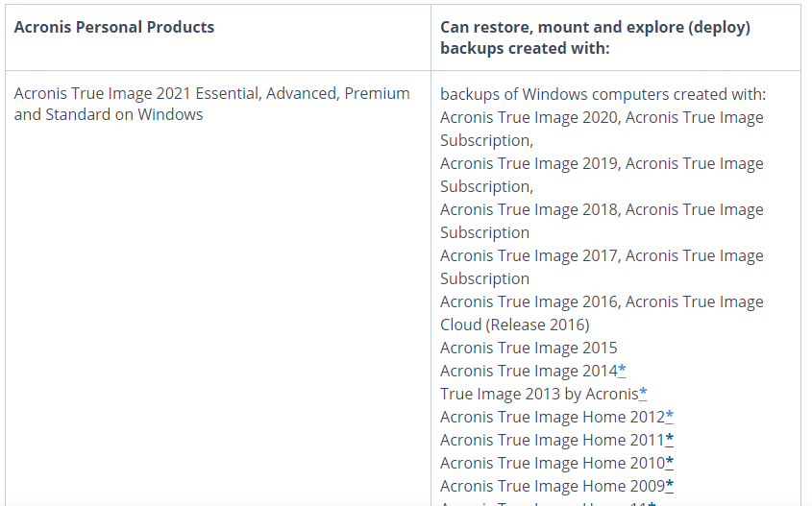Click the "Cloud (Release 2016)" text
The height and width of the screenshot is (506, 812).
click(515, 325)
